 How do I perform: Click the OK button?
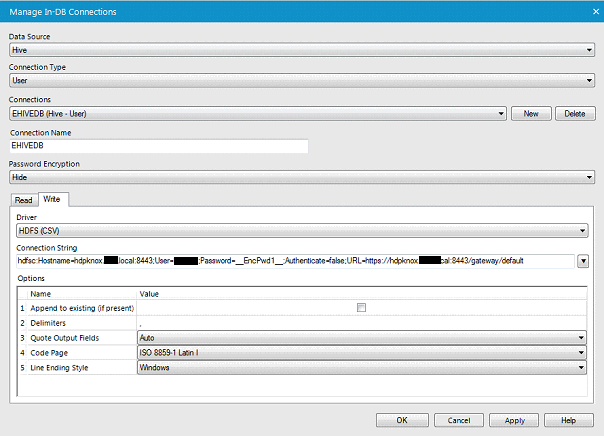[402, 420]
